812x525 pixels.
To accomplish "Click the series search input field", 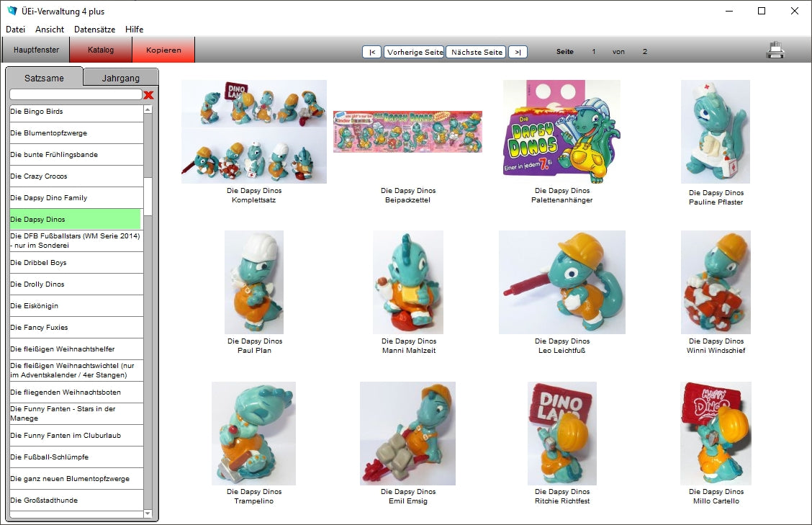I will coord(76,94).
